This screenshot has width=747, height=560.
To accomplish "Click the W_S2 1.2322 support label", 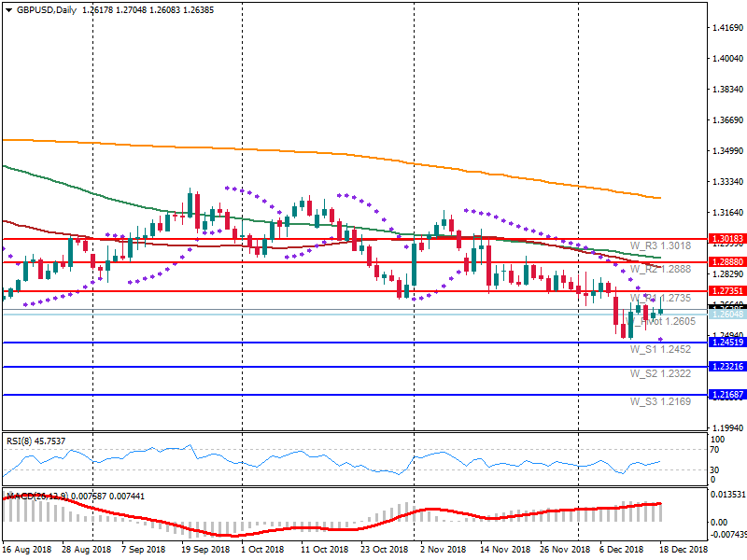I will pos(659,373).
